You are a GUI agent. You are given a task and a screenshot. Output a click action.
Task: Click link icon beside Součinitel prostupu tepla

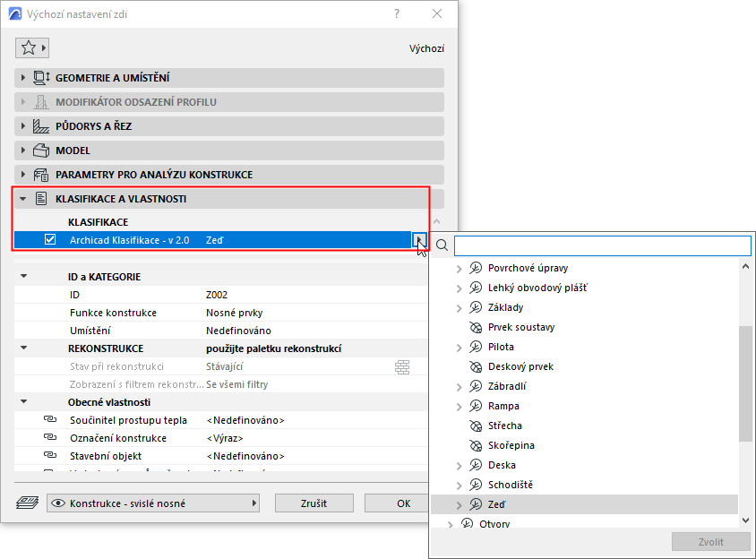pyautogui.click(x=50, y=419)
